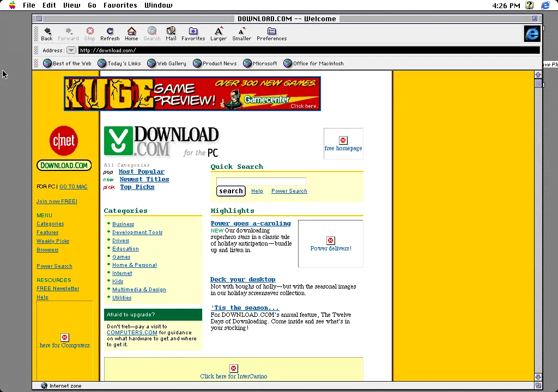Click the Larger text size icon

218,33
